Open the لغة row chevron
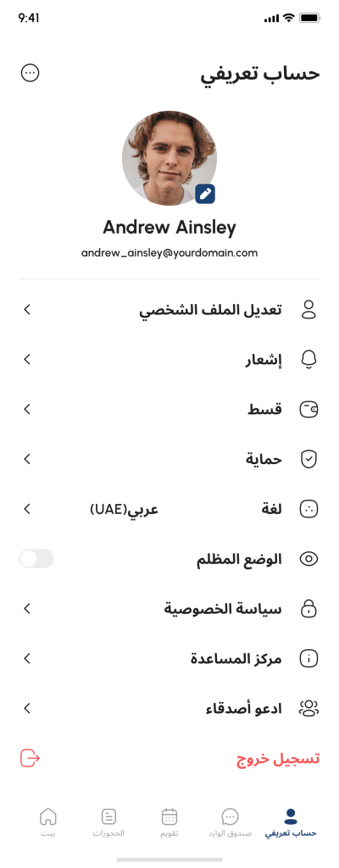This screenshot has height=868, width=339. click(x=27, y=509)
